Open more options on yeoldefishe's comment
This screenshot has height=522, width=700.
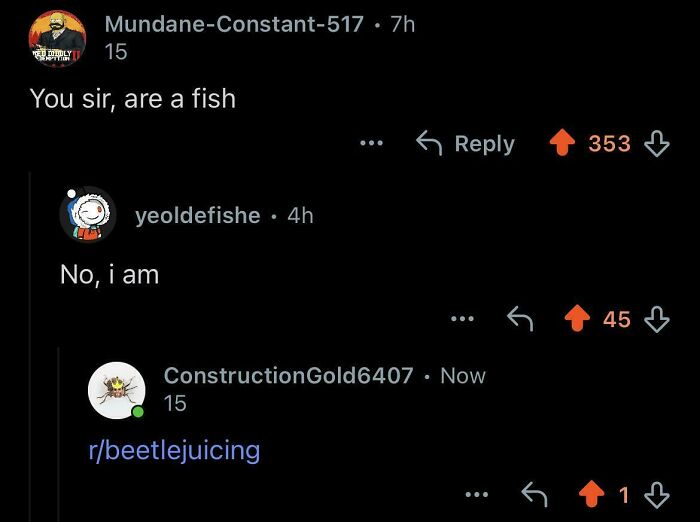[460, 319]
